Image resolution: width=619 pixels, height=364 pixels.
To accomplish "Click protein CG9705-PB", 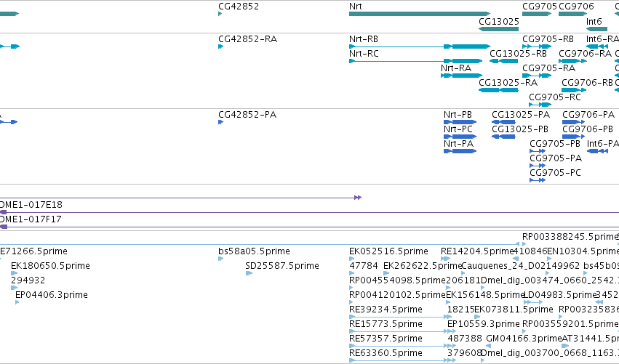I will coord(555,144).
